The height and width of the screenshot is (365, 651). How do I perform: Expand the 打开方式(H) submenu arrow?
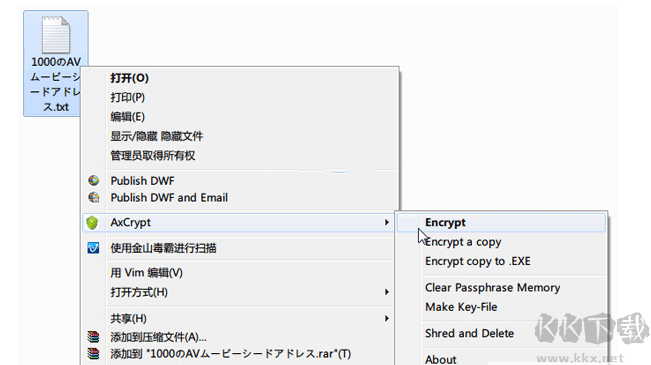point(387,292)
